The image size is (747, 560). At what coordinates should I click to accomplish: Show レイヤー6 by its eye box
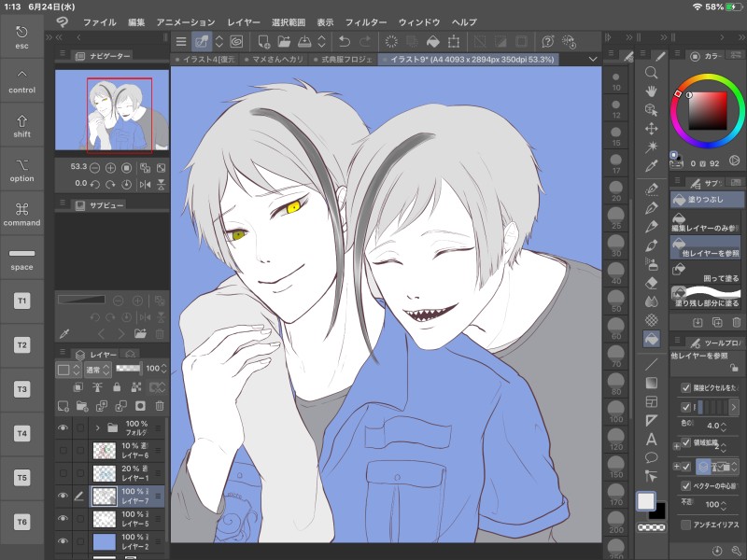pos(63,450)
